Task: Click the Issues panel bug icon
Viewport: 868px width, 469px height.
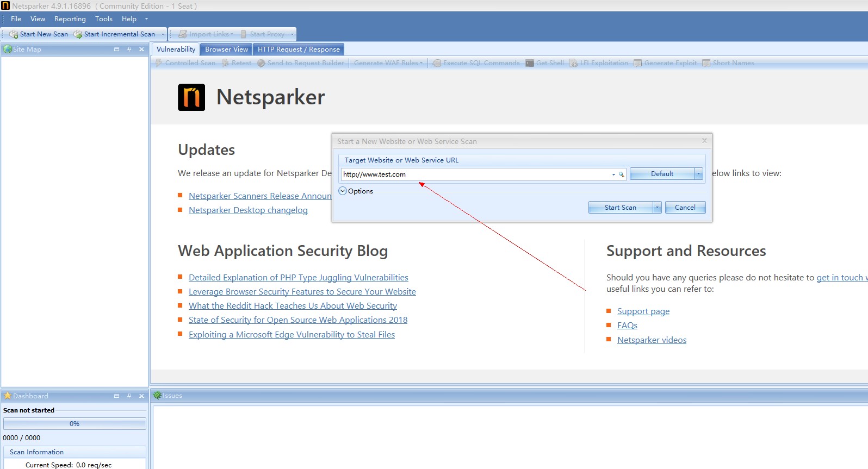Action: [x=158, y=395]
